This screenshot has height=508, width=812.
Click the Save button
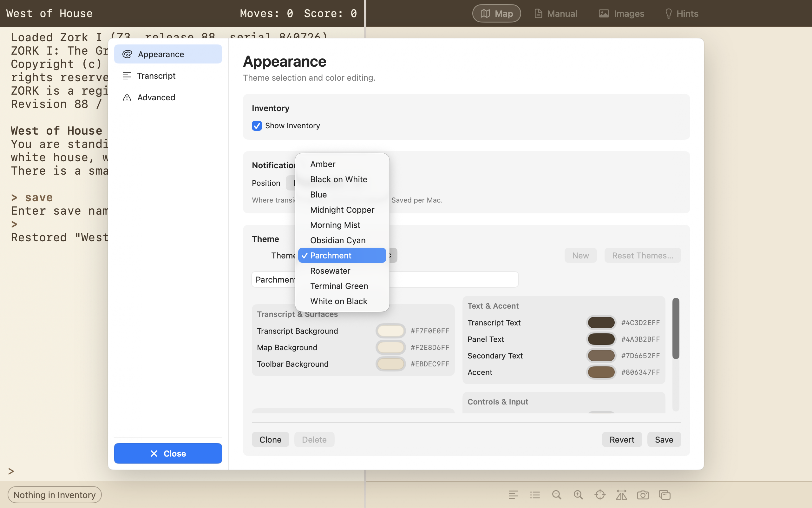coord(664,439)
